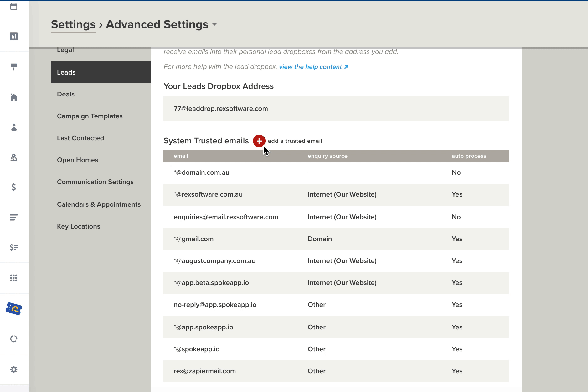
Task: Open the dollar sign sidebar icon
Action: [x=14, y=187]
